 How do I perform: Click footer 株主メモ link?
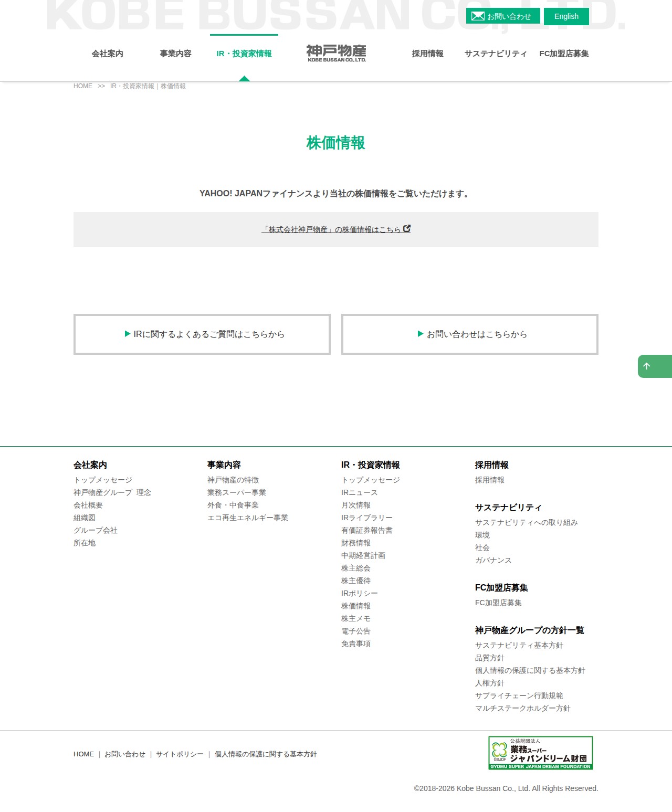[356, 618]
